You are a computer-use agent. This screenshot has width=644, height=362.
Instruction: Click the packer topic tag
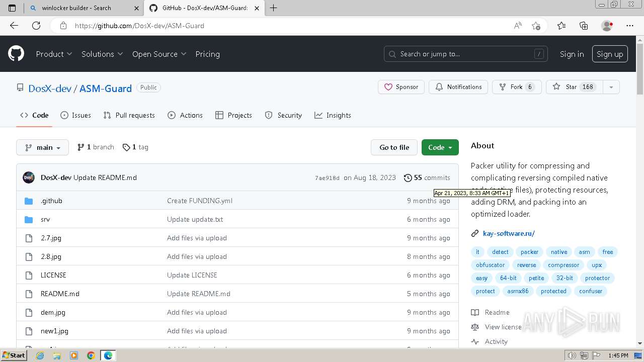529,252
